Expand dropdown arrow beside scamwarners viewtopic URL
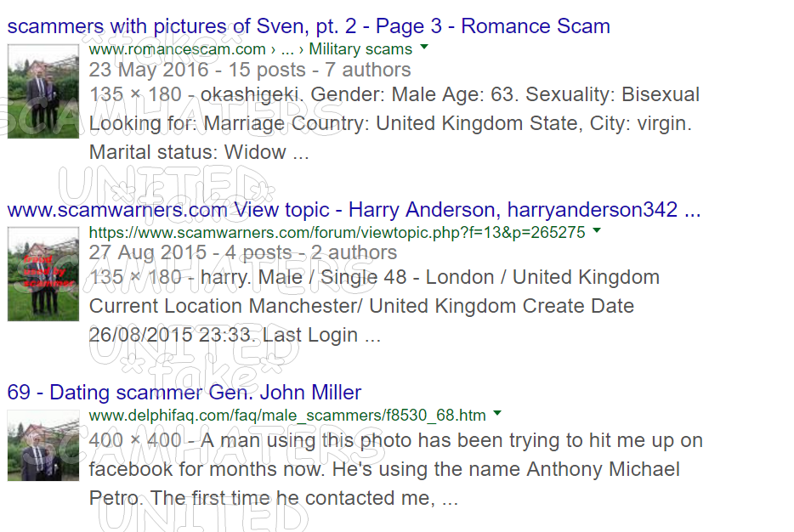This screenshot has width=794, height=532. point(597,230)
